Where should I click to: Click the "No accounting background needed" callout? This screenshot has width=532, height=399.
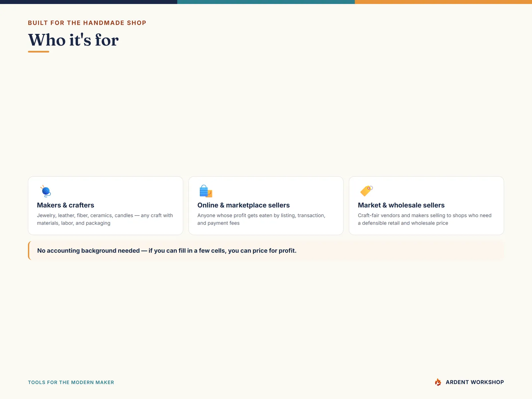pyautogui.click(x=266, y=251)
